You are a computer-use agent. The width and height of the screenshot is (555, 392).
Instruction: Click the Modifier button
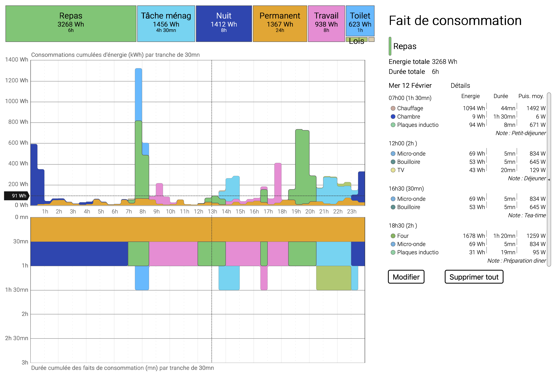click(x=406, y=277)
